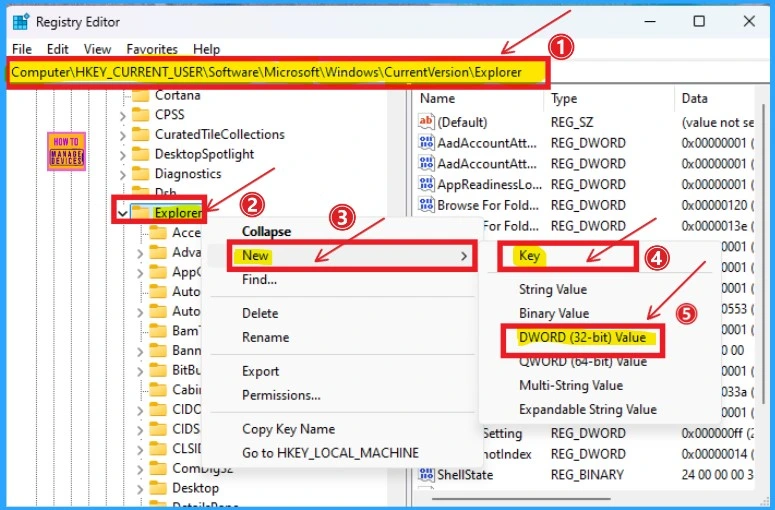This screenshot has height=510, width=775.
Task: Open the Help menu
Action: coord(206,49)
